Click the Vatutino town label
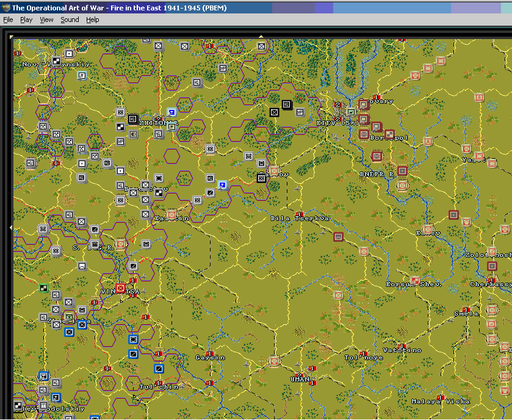The width and height of the screenshot is (512, 420). (402, 350)
